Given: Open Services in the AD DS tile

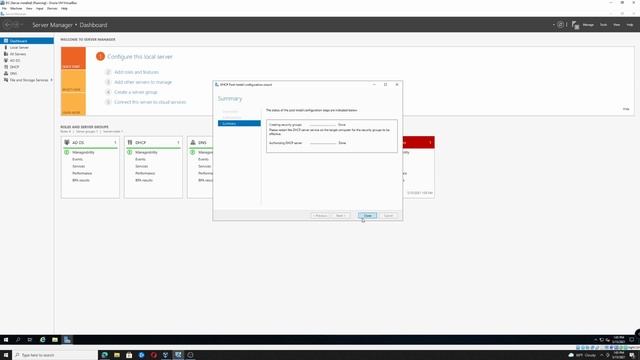Looking at the screenshot, I should (79, 166).
